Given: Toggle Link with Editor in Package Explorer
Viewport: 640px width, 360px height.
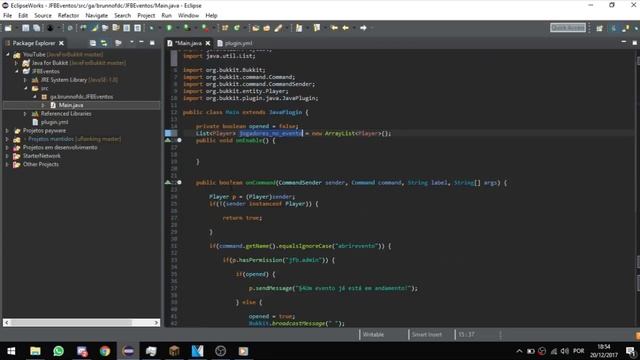Looking at the screenshot, I should [x=104, y=43].
